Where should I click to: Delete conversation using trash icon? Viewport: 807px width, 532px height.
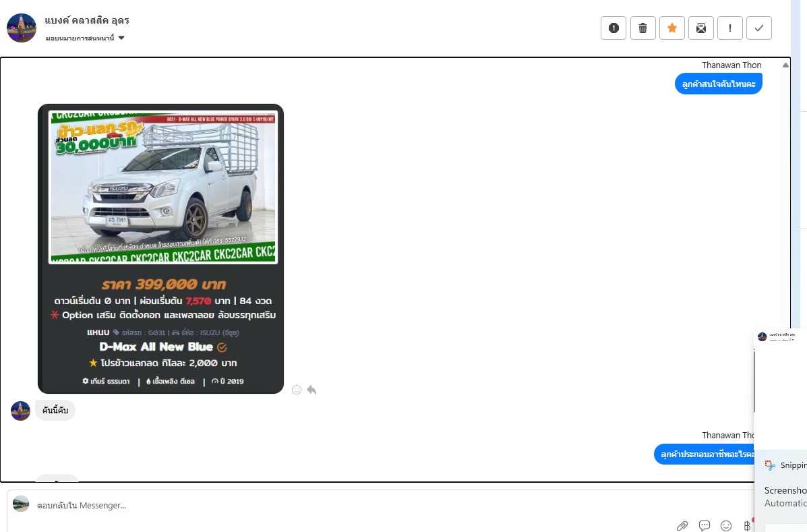pyautogui.click(x=642, y=28)
